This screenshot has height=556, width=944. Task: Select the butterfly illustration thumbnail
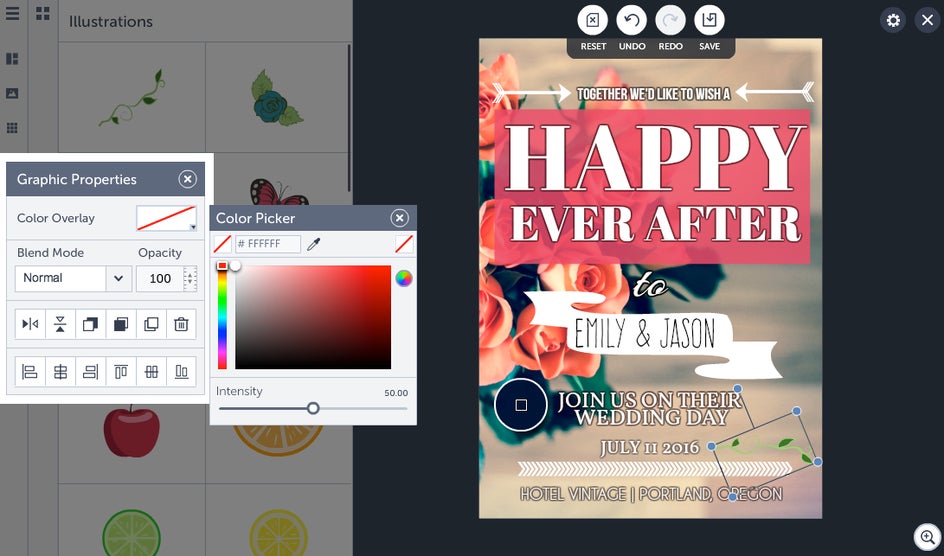[x=279, y=191]
